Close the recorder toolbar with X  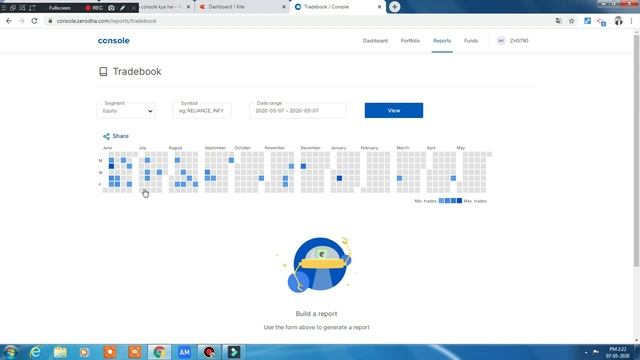tap(133, 8)
